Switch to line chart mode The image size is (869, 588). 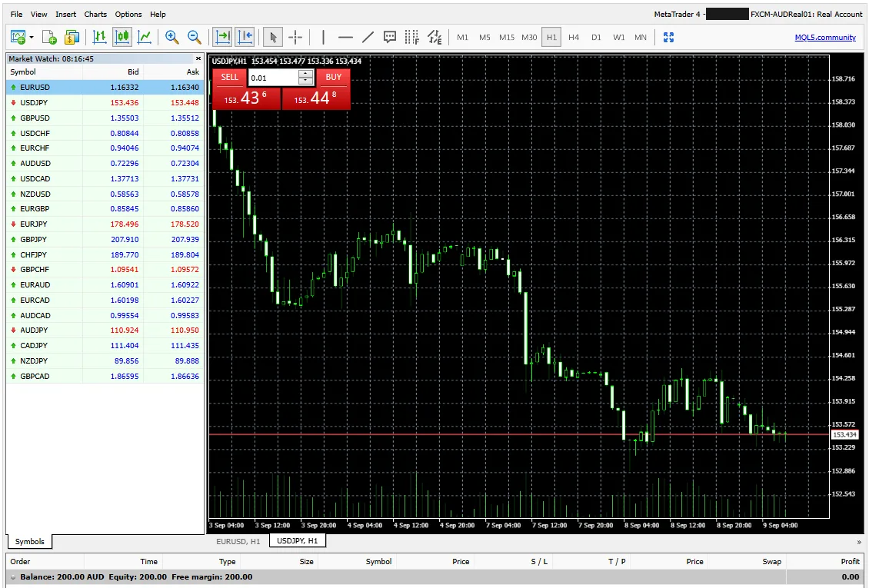145,37
